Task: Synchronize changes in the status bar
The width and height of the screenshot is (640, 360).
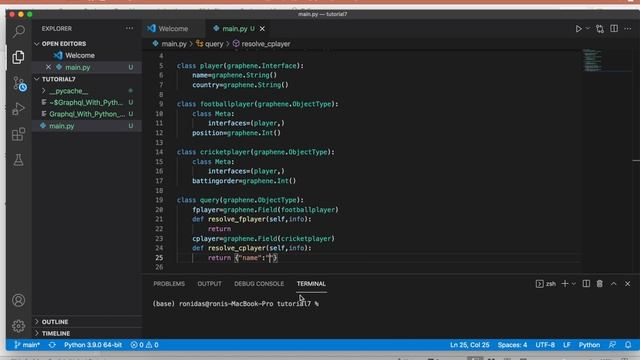Action: pyautogui.click(x=52, y=345)
